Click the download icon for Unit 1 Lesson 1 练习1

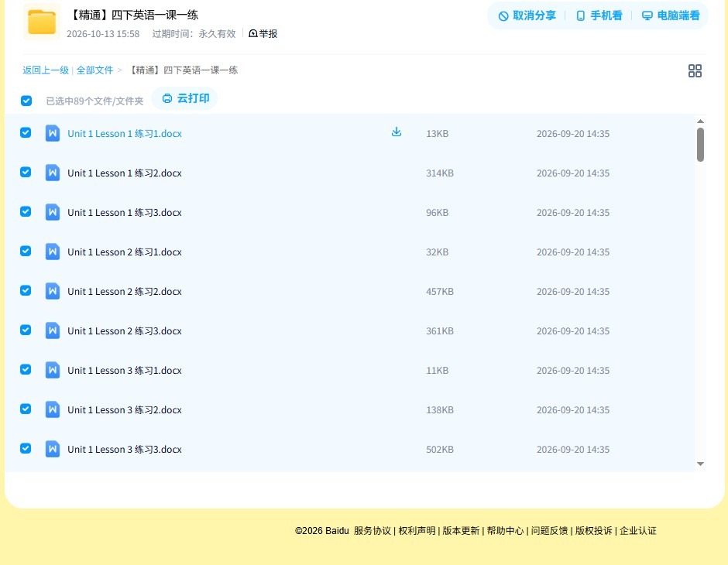(397, 132)
